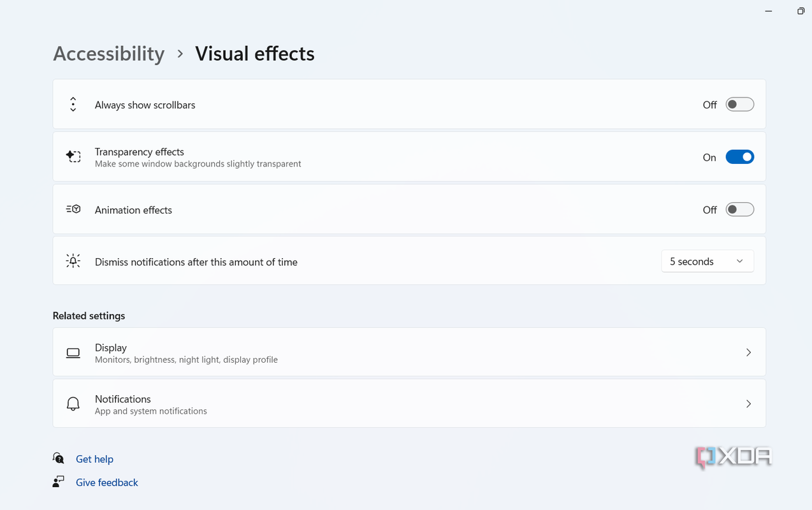Select the Display related setting title
Viewport: 812px width, 510px height.
(111, 347)
